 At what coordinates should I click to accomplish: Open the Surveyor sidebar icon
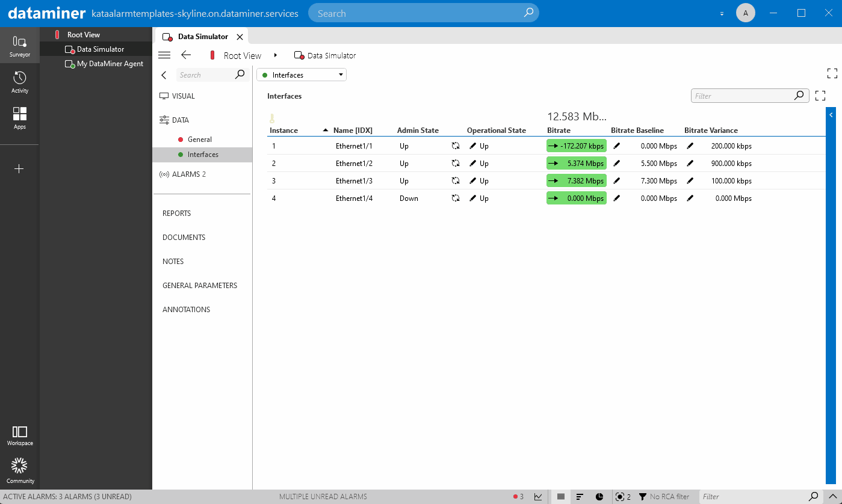click(x=20, y=42)
